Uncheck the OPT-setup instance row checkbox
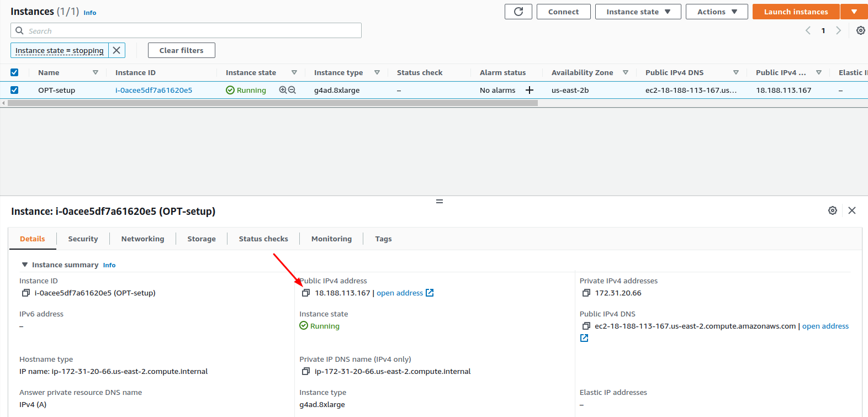868x417 pixels. coord(14,90)
